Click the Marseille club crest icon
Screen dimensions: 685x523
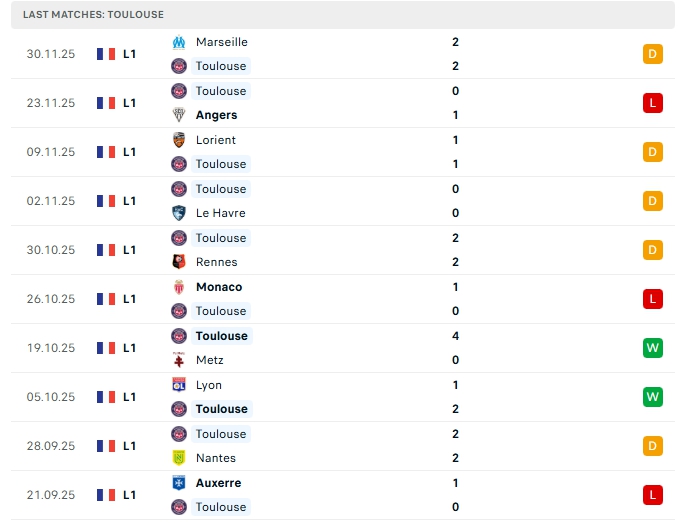tap(179, 42)
